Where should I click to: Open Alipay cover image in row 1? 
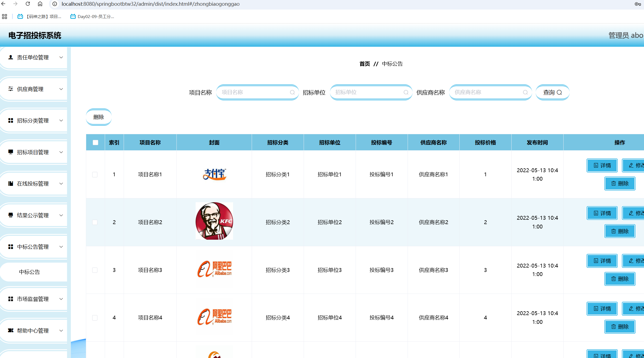coord(214,174)
